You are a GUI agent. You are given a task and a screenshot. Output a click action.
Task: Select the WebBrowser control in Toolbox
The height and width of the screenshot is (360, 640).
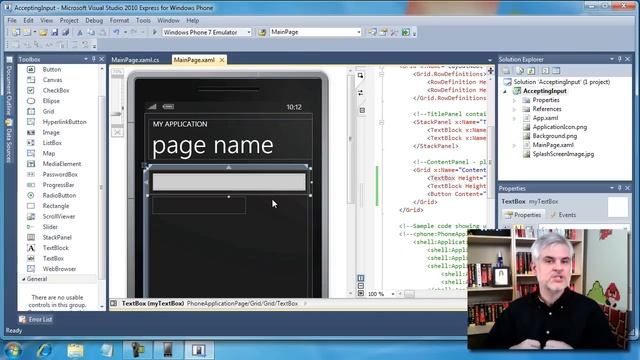(59, 269)
